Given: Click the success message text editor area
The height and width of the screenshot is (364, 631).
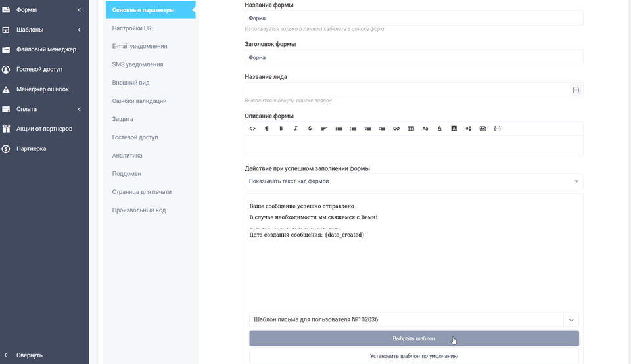Looking at the screenshot, I should point(413,252).
